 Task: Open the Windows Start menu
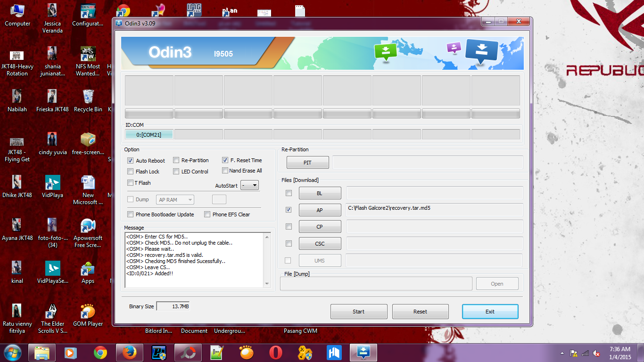coord(12,352)
